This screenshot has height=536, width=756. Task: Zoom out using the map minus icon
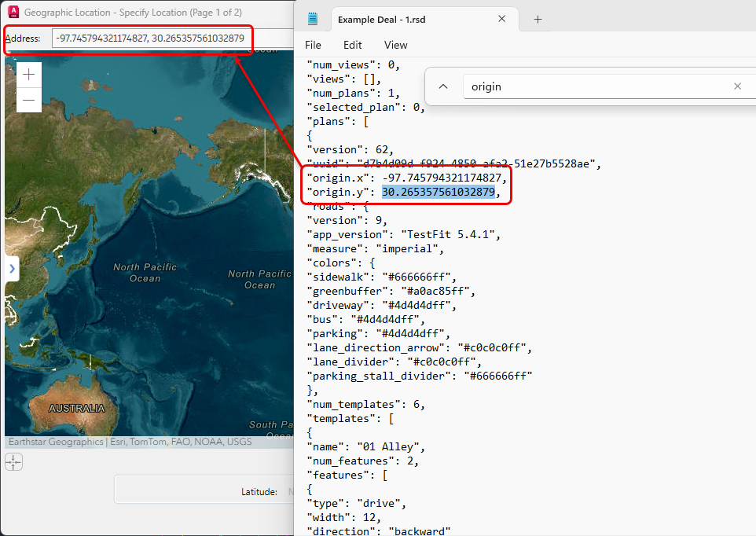pos(28,101)
